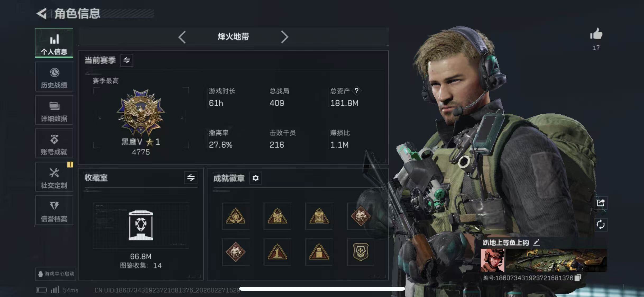Viewport: 644px width, 297px height.
Task: Click the 总资产 question mark help
Action: pyautogui.click(x=357, y=91)
